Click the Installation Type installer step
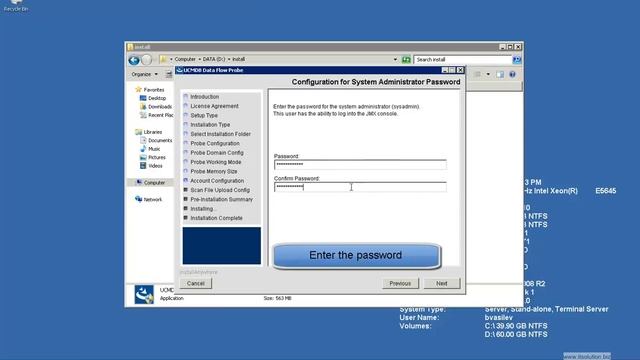The image size is (640, 360). click(x=210, y=124)
